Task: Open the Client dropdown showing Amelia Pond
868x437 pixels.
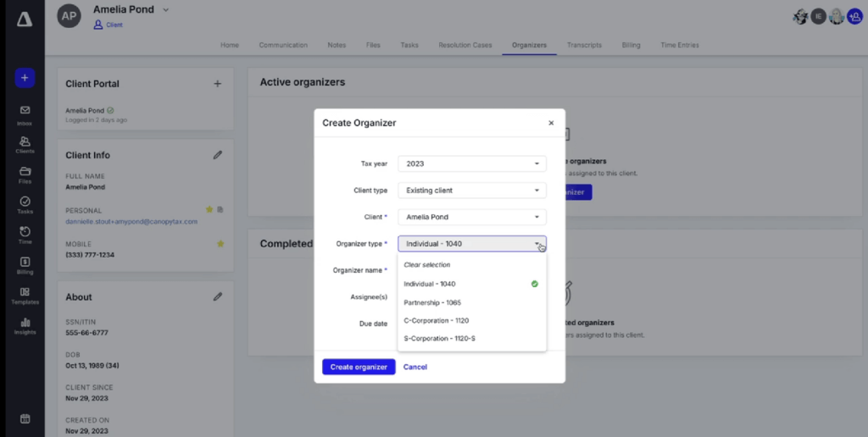Action: point(471,217)
